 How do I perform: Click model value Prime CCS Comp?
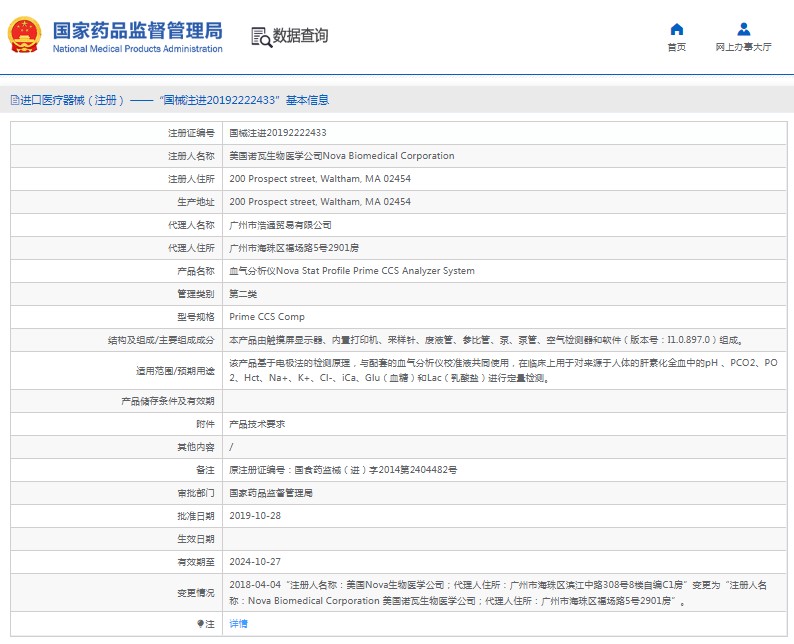coord(267,317)
